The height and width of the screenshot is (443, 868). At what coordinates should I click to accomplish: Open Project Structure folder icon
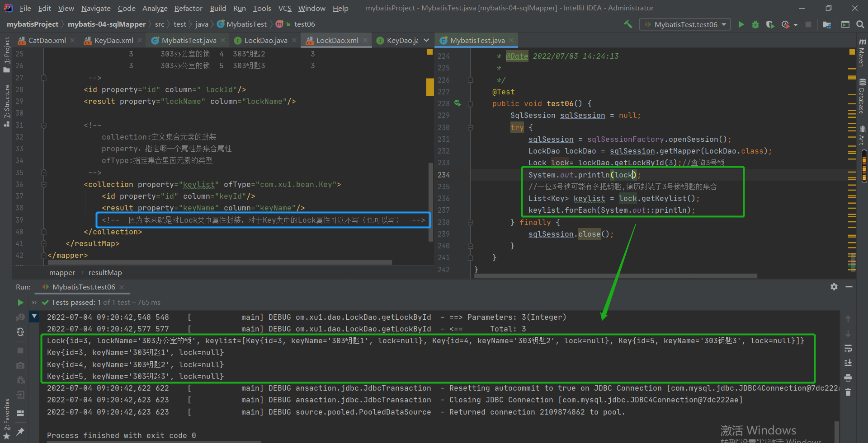(827, 24)
